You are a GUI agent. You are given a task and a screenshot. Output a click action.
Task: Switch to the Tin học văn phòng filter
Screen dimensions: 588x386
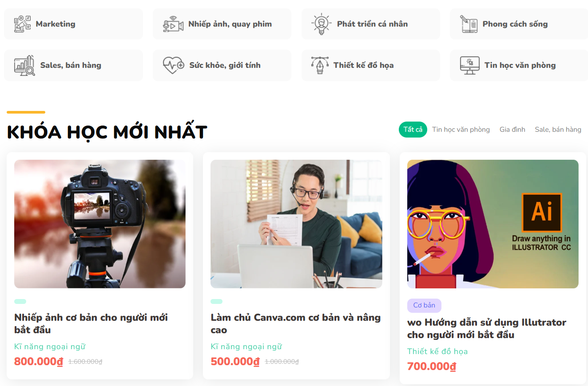click(461, 130)
